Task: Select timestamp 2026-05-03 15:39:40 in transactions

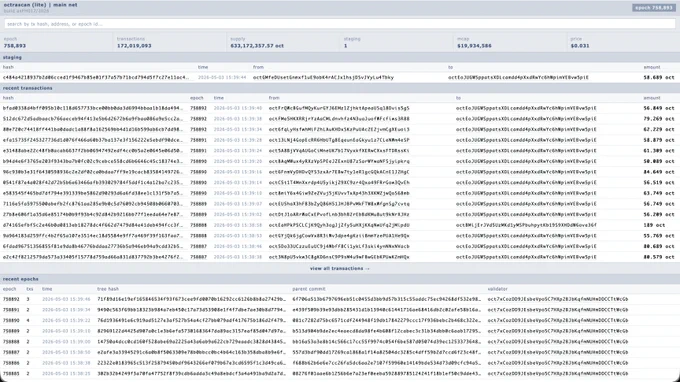Action: 238,108
